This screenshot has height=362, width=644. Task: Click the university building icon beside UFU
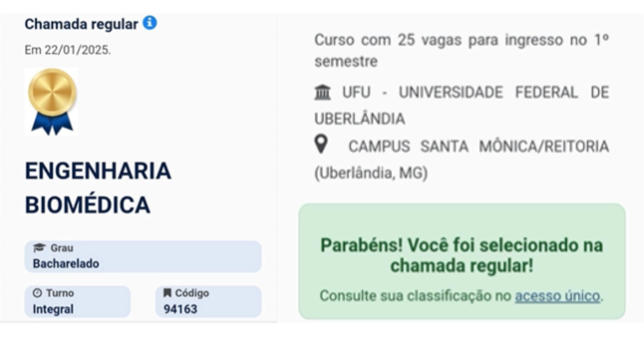(322, 92)
